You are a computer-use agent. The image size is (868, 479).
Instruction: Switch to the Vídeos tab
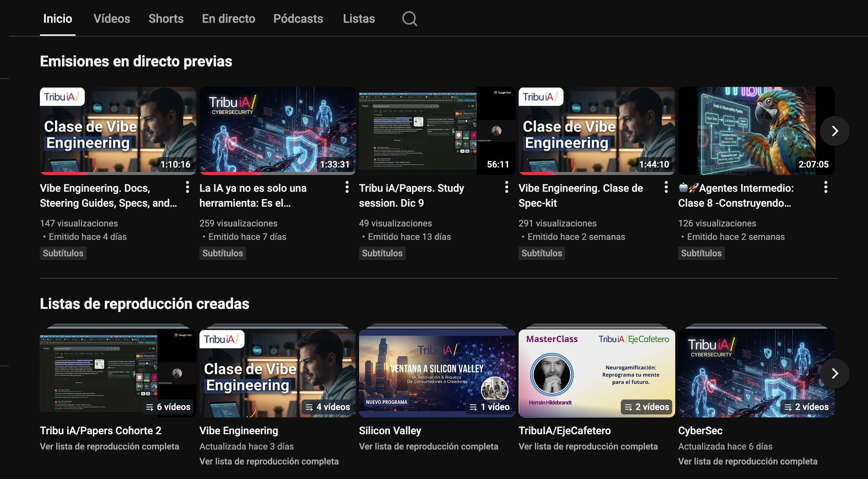[112, 19]
